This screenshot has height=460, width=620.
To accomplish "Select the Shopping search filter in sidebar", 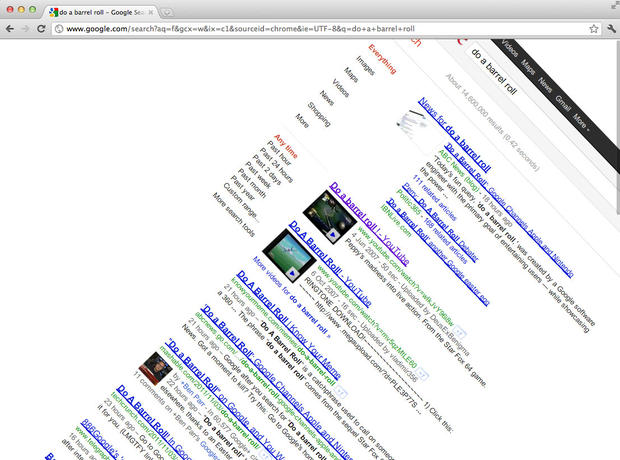I will click(x=319, y=114).
